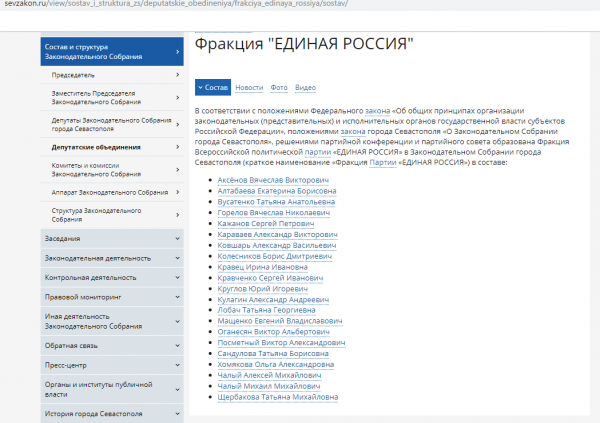The image size is (600, 423).
Task: Open Бусатенко Татьяна Анатольевна profile
Action: click(x=276, y=202)
